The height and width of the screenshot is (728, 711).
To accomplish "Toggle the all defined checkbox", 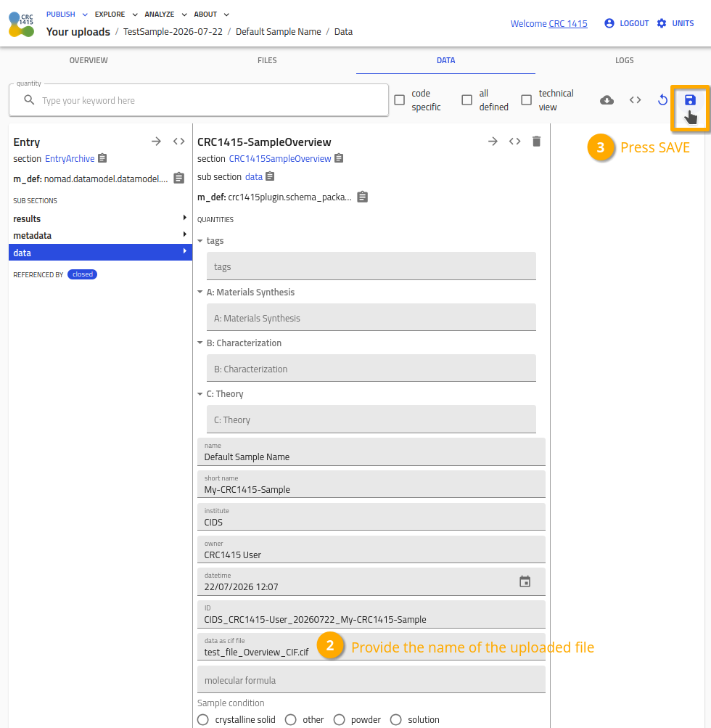I will (x=467, y=100).
